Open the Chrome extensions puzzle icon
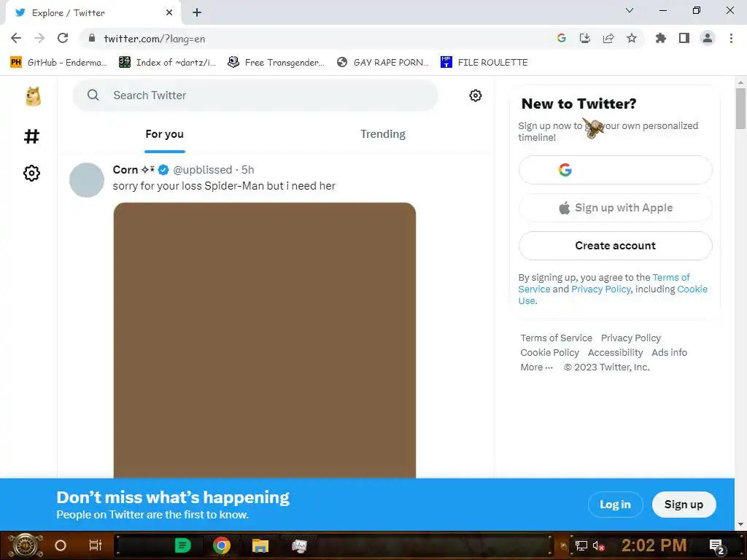Screen dimensions: 747x560 pos(660,38)
